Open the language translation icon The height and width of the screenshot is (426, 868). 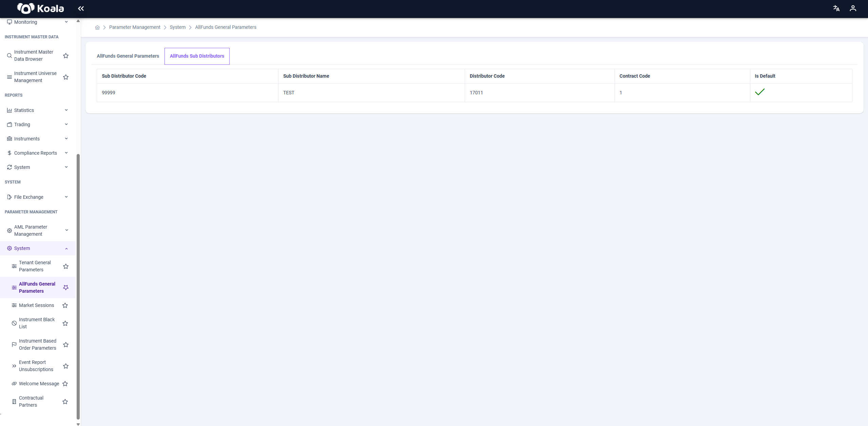tap(836, 8)
